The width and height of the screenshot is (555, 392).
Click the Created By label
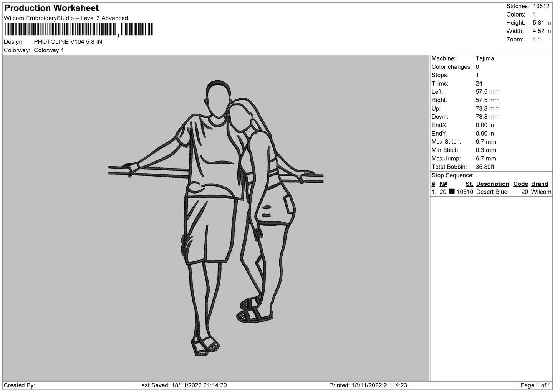pos(20,385)
